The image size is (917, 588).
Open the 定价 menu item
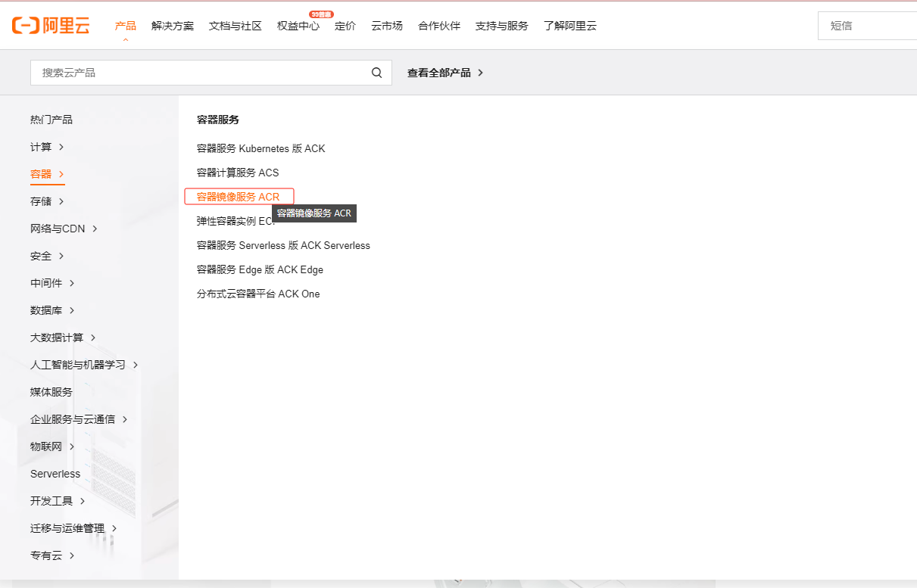click(345, 26)
